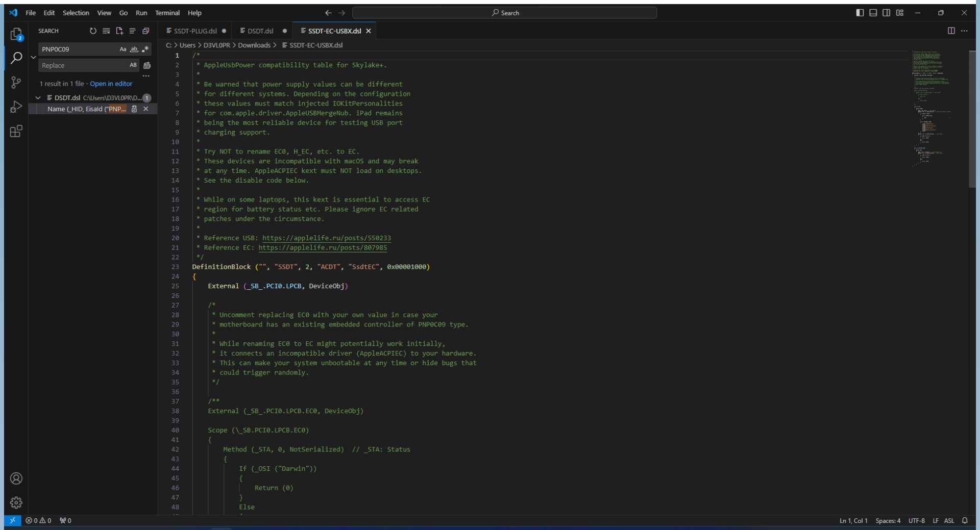Refresh the search results
Viewport: 980px width, 530px height.
coord(93,31)
